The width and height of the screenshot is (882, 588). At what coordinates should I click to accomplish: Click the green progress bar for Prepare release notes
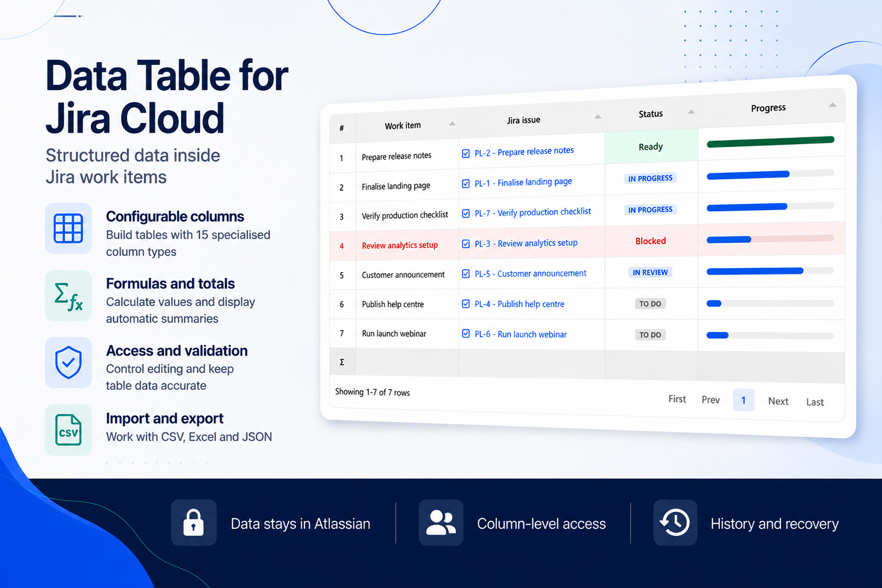point(771,142)
